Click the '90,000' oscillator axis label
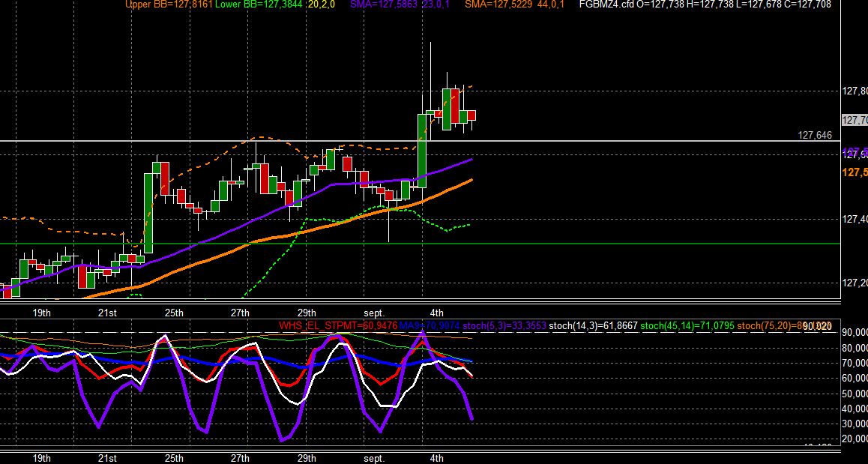 855,333
